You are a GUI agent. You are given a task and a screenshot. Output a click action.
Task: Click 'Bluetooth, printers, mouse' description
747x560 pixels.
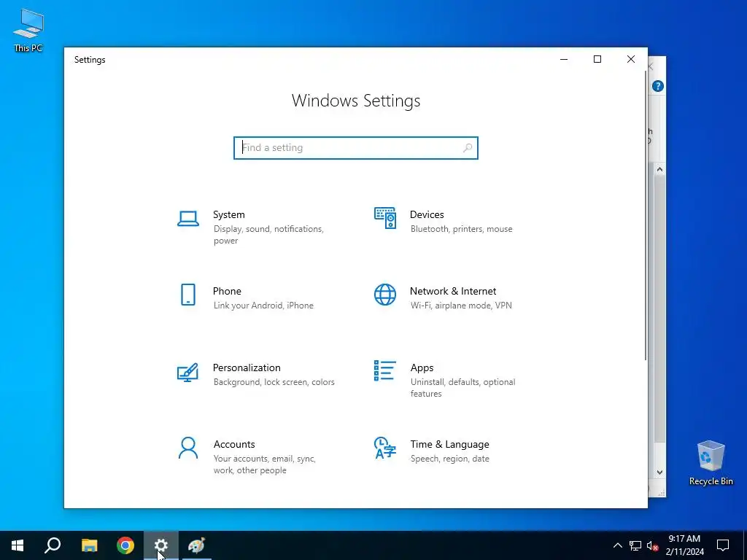462,229
